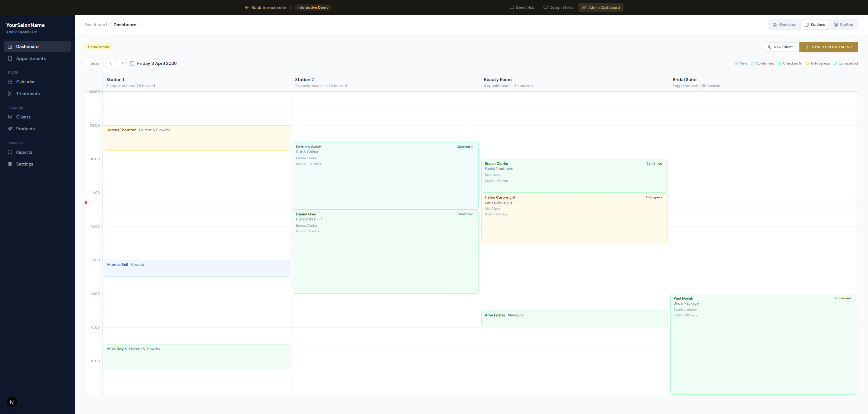Switch to the Stylists tab
Viewport: 868px width, 414px height.
[x=844, y=24]
